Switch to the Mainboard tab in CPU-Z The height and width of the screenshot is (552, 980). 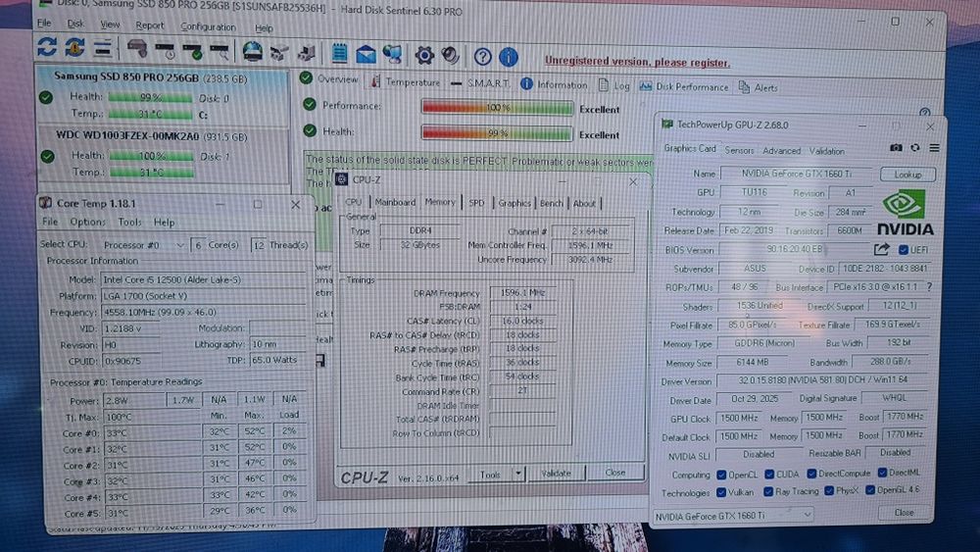(x=395, y=203)
